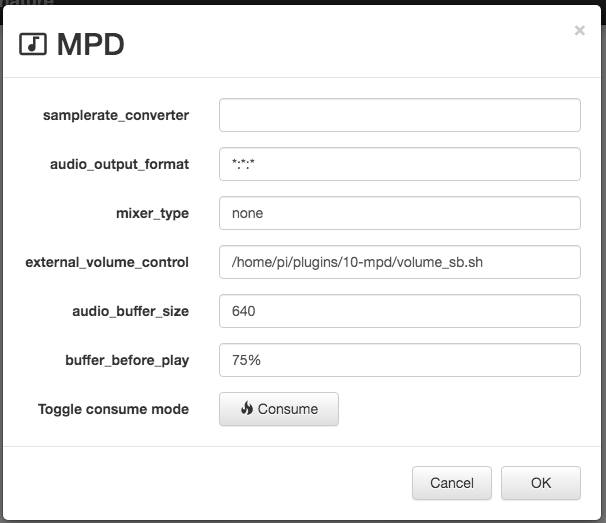Click the mixer_type label
The image size is (606, 523).
coord(152,213)
